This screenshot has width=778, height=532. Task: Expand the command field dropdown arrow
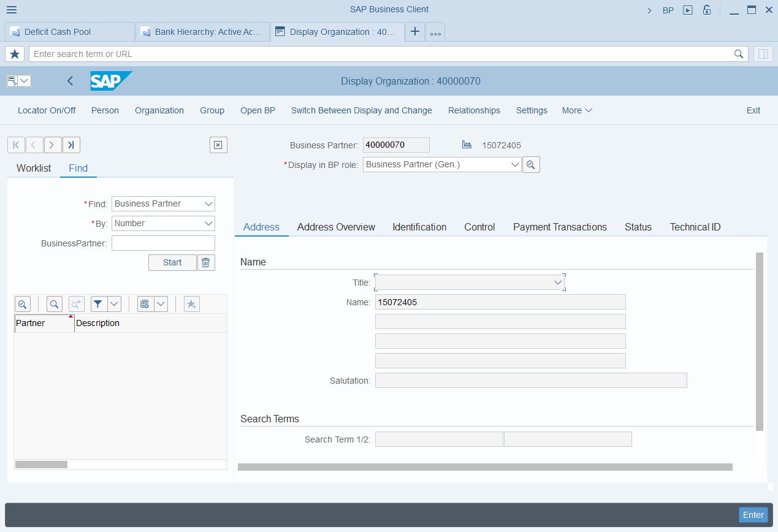click(x=25, y=81)
